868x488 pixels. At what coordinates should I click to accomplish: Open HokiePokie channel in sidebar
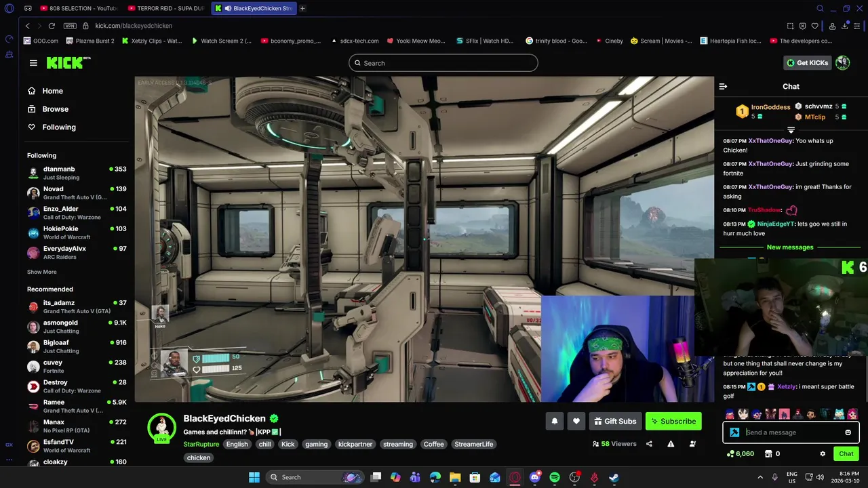pyautogui.click(x=77, y=232)
